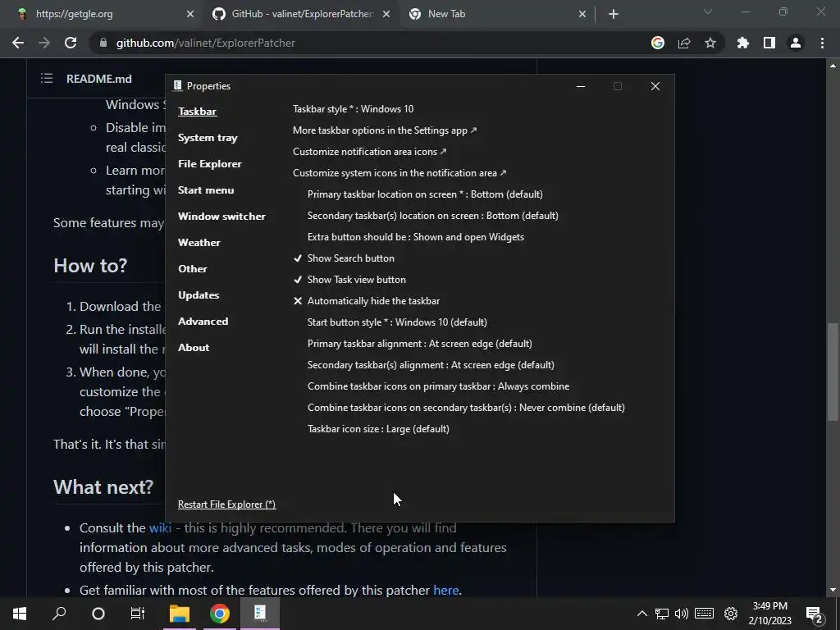Open Cortana circle on taskbar
840x630 pixels.
(x=98, y=614)
